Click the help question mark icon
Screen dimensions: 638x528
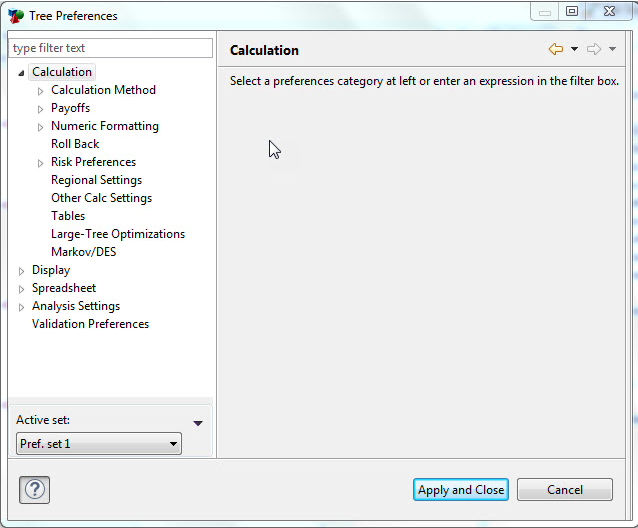coord(34,490)
